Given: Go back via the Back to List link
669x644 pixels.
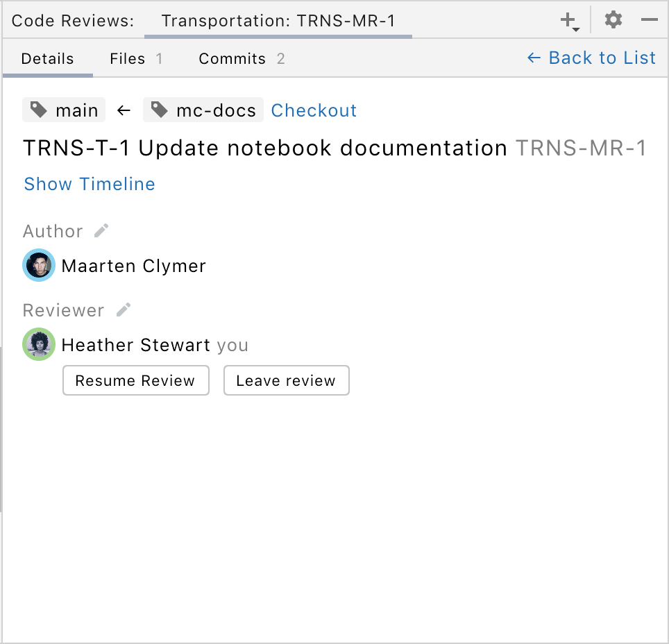Looking at the screenshot, I should (x=591, y=58).
